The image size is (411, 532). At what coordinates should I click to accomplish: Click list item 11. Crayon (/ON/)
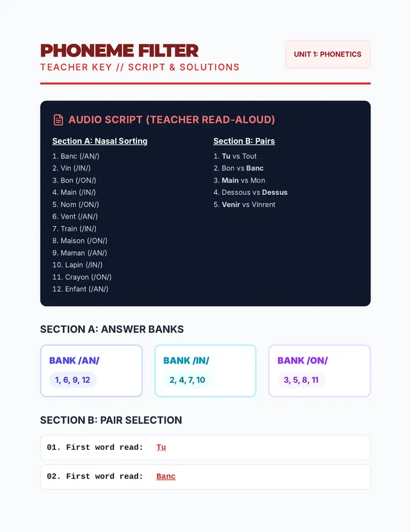coord(82,277)
